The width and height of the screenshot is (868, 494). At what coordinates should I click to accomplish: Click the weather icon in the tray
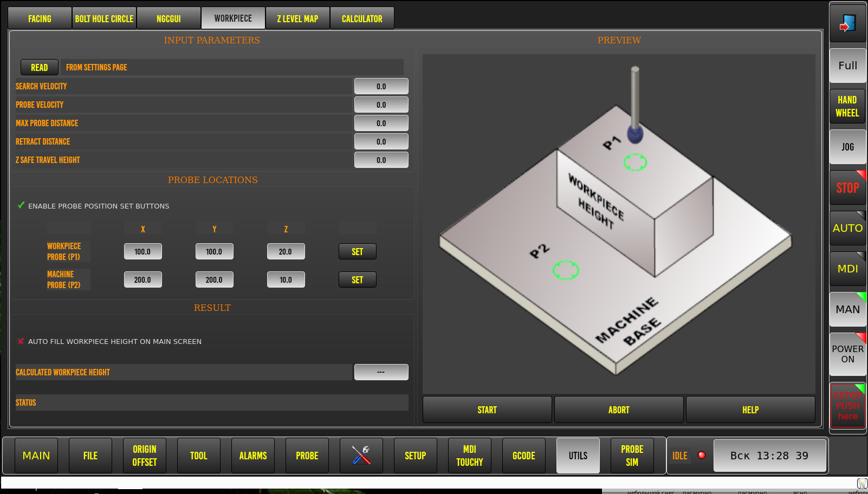[x=861, y=483]
